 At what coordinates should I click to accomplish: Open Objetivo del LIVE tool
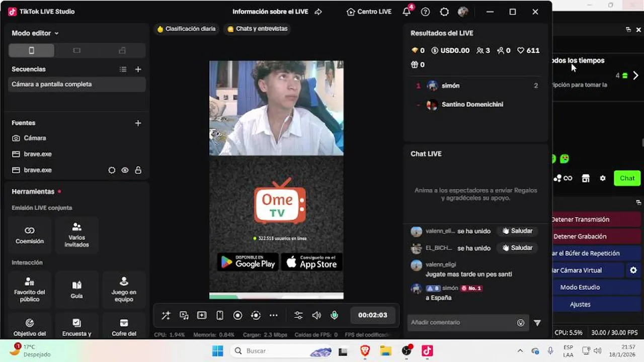click(30, 326)
